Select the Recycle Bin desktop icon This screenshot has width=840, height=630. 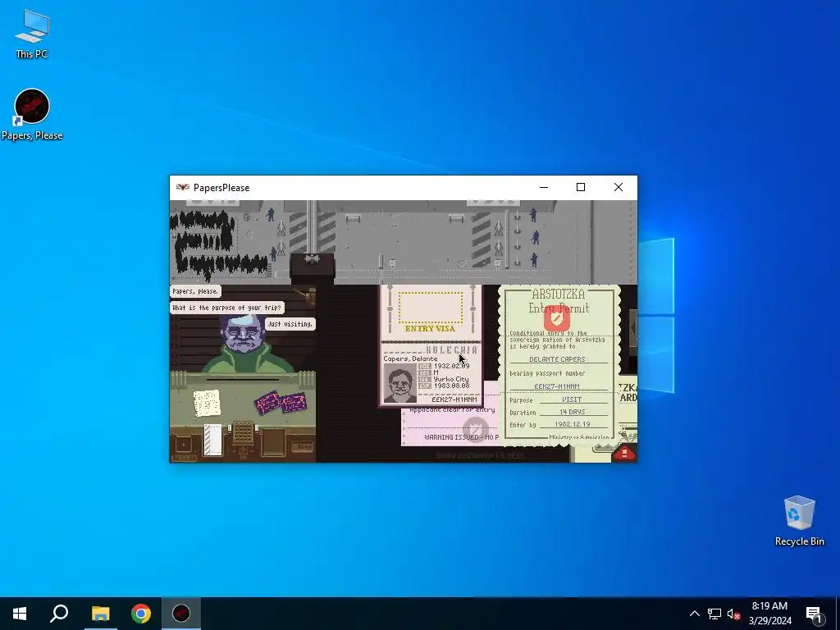pos(799,521)
